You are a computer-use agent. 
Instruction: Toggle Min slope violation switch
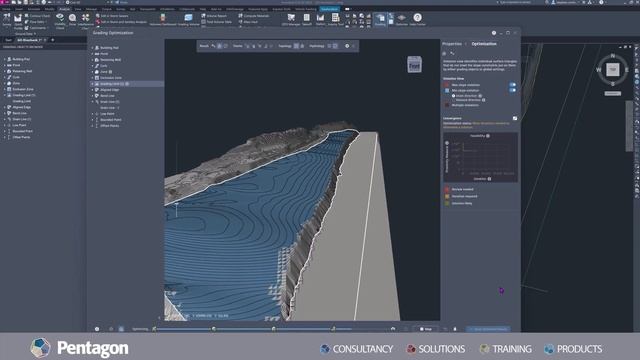click(x=512, y=90)
